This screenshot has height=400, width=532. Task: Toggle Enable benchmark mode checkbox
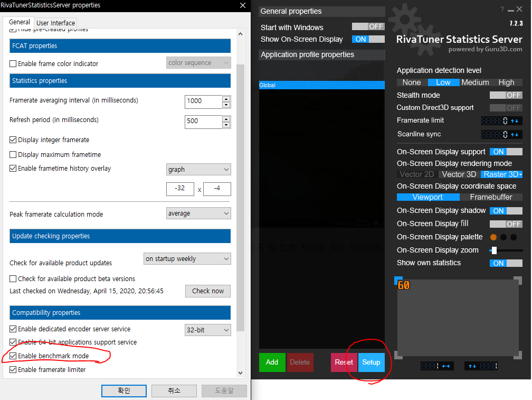(x=13, y=356)
